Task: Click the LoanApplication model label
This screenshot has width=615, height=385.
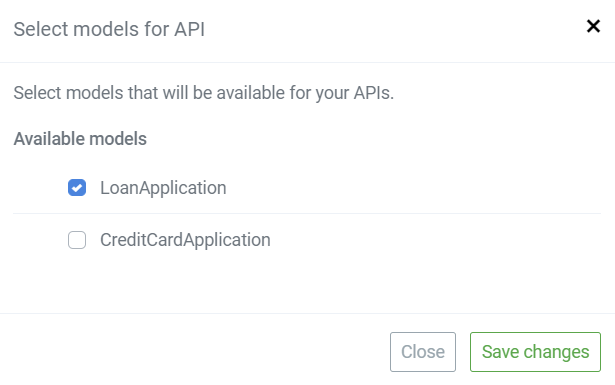Action: (x=163, y=188)
